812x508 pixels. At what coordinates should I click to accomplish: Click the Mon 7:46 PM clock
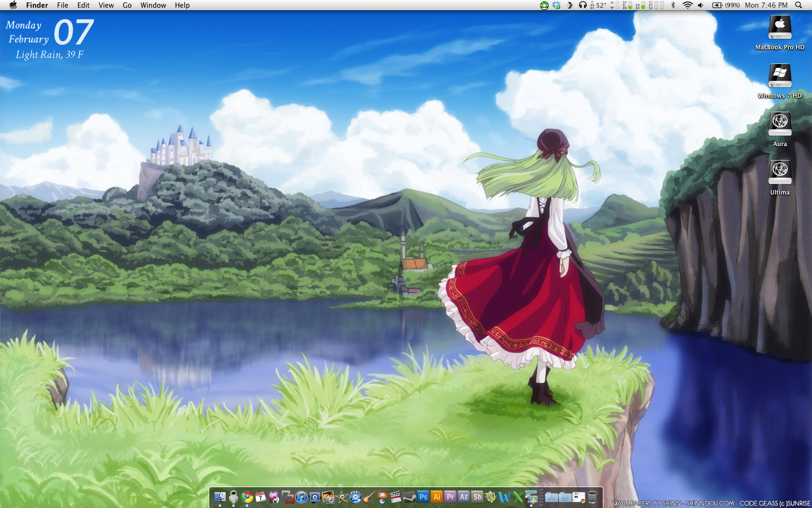point(766,5)
